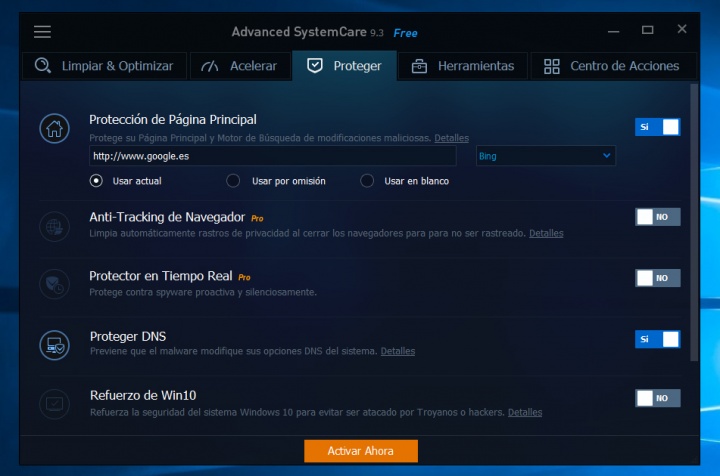
Task: Click the vertical scrollbar of the Proteger list
Action: tap(694, 223)
